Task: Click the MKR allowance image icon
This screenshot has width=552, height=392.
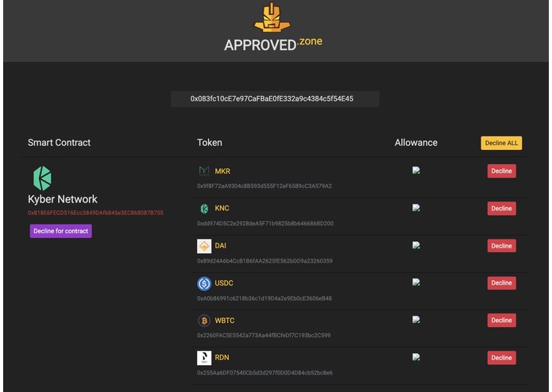Action: [416, 171]
